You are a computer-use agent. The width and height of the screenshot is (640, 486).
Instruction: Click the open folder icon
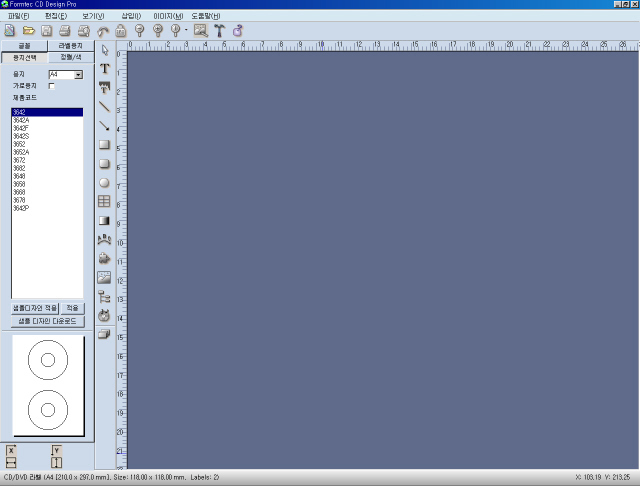coord(27,31)
